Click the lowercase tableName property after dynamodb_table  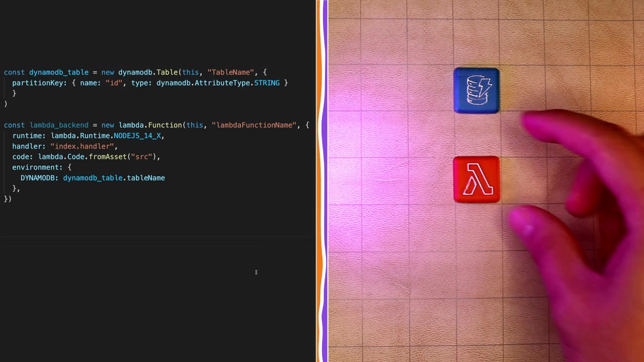click(x=146, y=178)
